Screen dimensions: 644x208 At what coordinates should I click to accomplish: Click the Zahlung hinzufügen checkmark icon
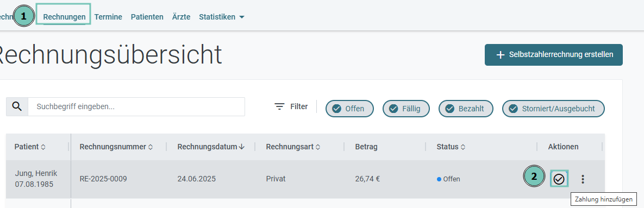click(x=559, y=179)
